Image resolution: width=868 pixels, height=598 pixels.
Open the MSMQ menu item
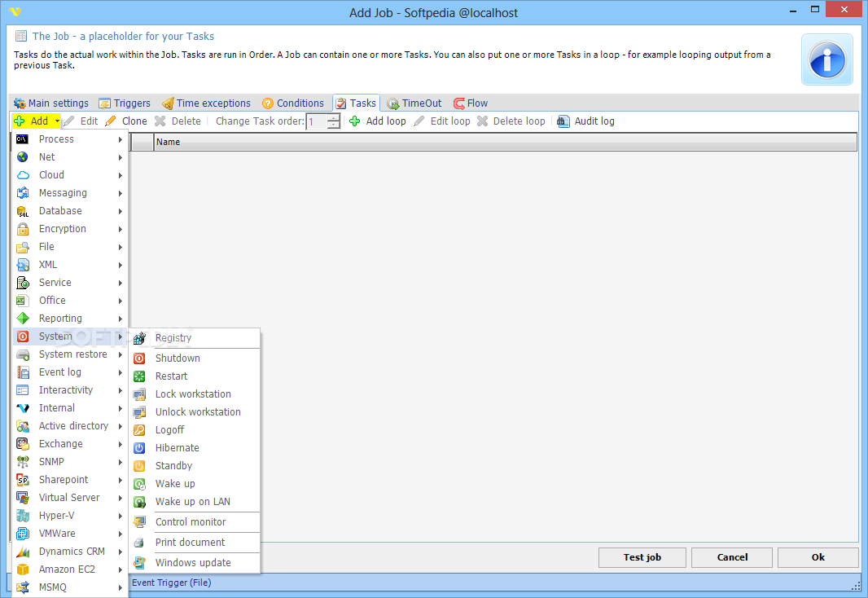pyautogui.click(x=70, y=587)
